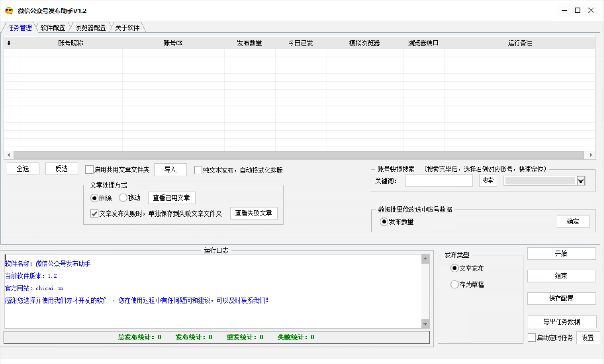Click the 开始 button

561,253
